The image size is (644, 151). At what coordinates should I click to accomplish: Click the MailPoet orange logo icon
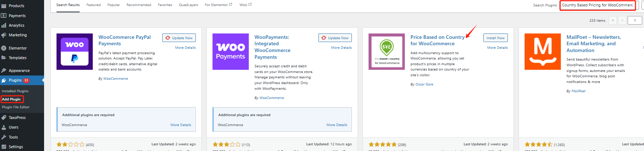pyautogui.click(x=542, y=52)
